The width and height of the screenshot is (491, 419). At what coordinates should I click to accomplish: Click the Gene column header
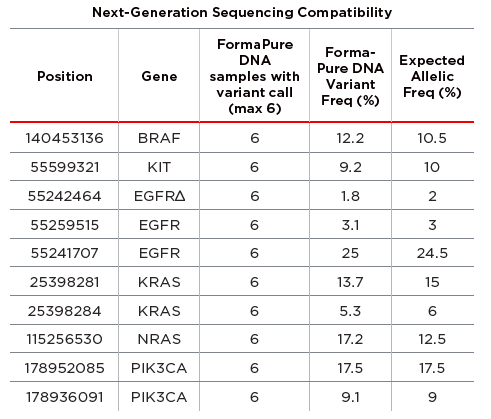pyautogui.click(x=159, y=76)
